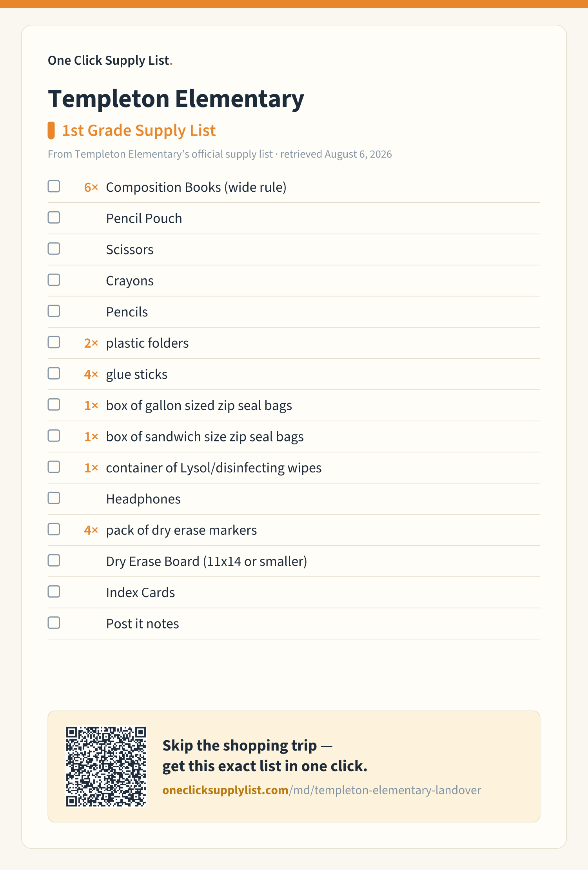The height and width of the screenshot is (870, 588).
Task: Open the oneclicksupplylist.com Templeton link
Action: [321, 790]
